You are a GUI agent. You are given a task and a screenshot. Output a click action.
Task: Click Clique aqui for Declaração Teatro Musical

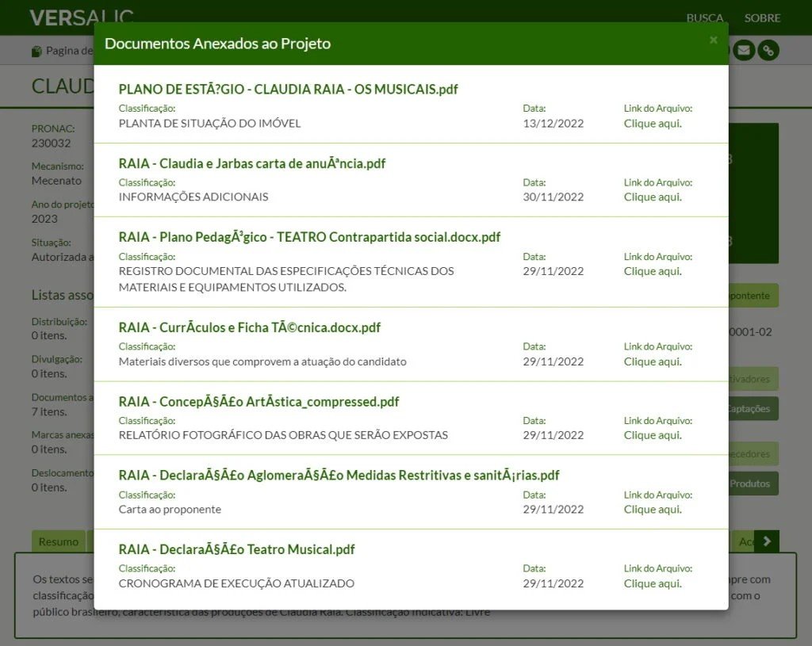[652, 583]
